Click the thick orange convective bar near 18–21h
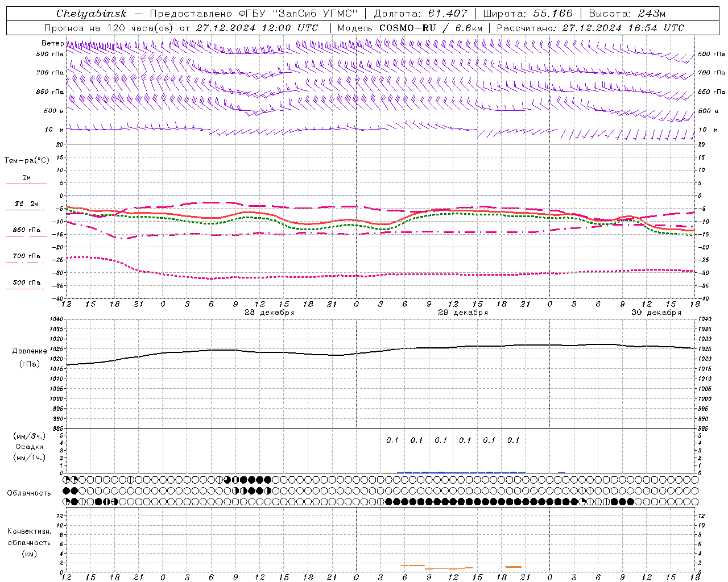Image resolution: width=728 pixels, height=582 pixels. coord(514,567)
